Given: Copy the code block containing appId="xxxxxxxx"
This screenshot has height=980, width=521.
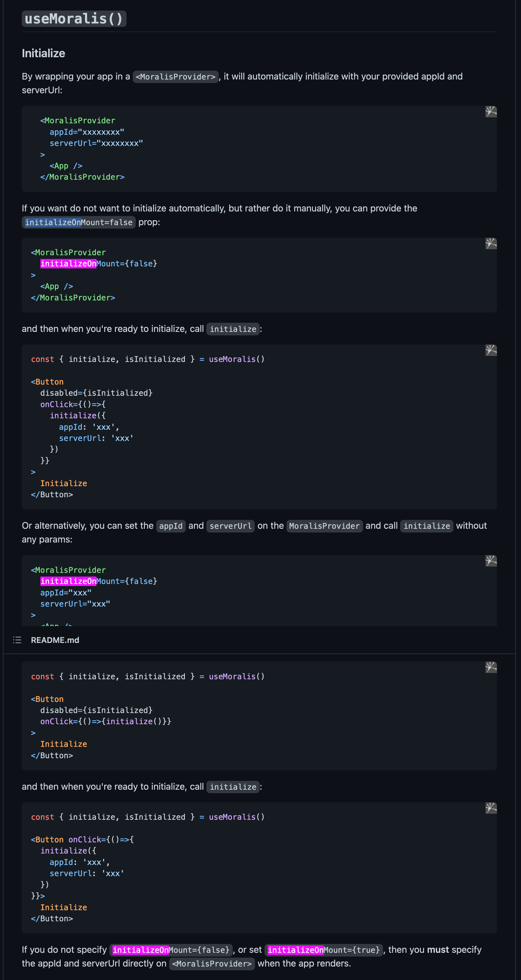Looking at the screenshot, I should [491, 112].
